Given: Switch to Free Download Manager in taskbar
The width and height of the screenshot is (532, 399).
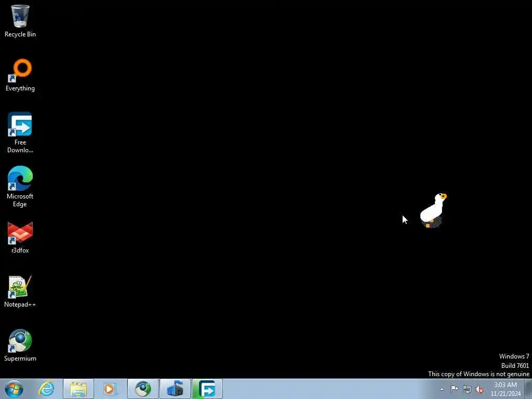Looking at the screenshot, I should pos(207,389).
